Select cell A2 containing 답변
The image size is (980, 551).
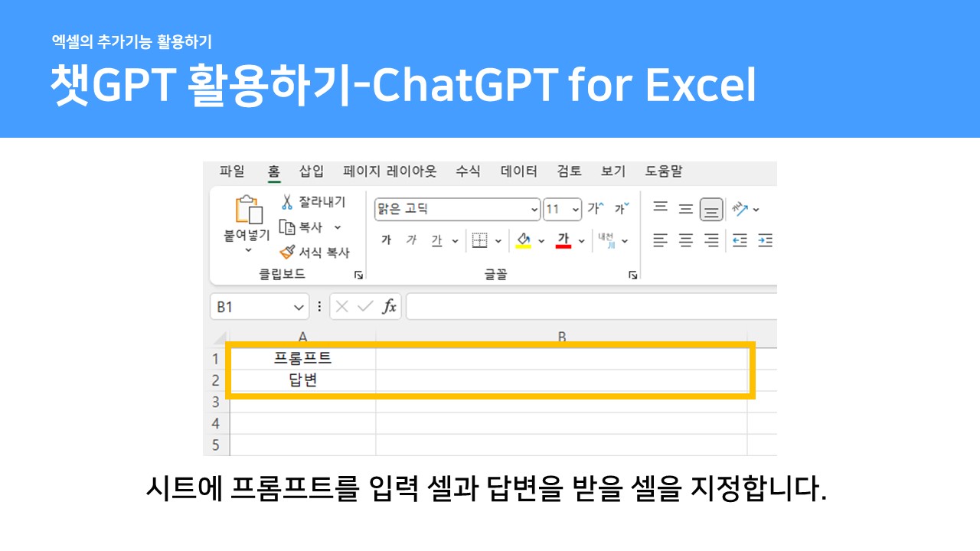coord(302,380)
